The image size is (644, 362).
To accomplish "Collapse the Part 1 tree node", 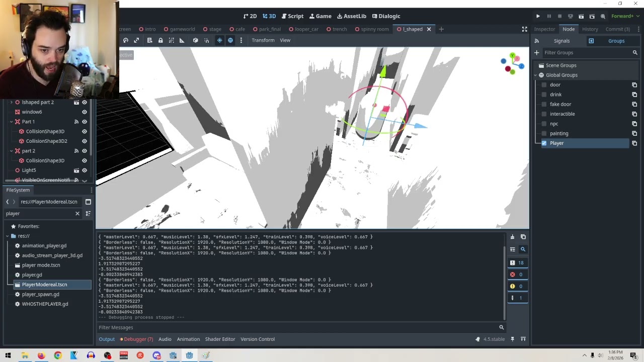I will [x=11, y=122].
